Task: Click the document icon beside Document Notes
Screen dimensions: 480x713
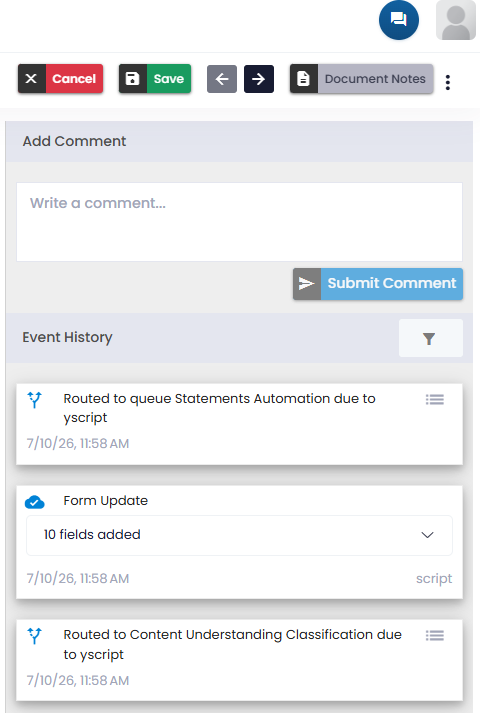Action: click(304, 79)
